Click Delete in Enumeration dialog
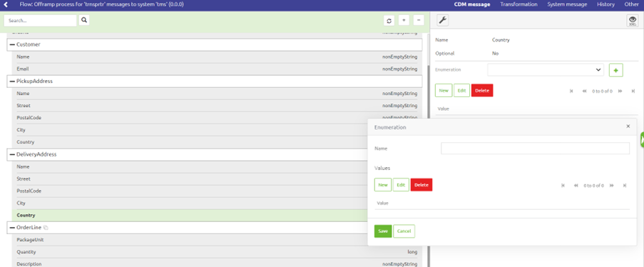The width and height of the screenshot is (644, 267). pyautogui.click(x=421, y=185)
